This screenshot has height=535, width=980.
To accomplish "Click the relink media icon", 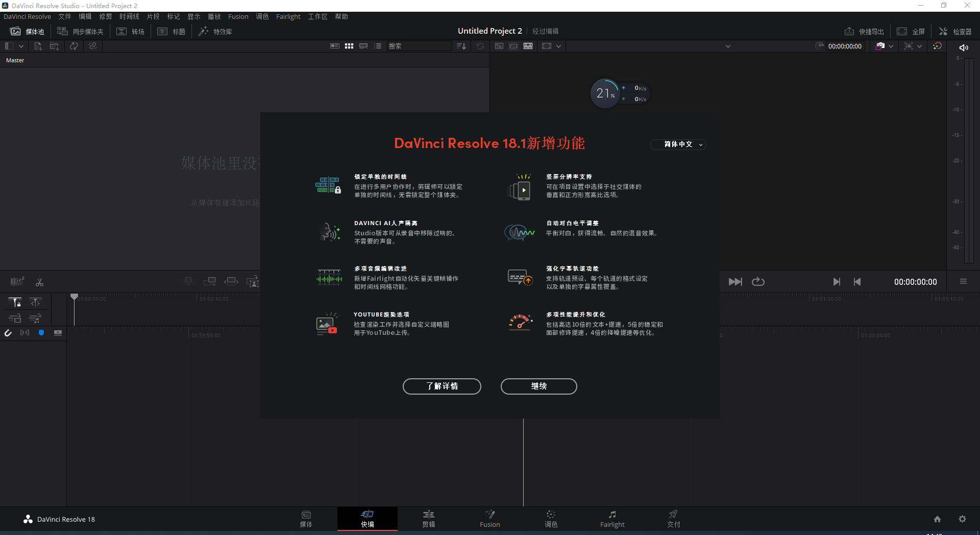I will (92, 46).
